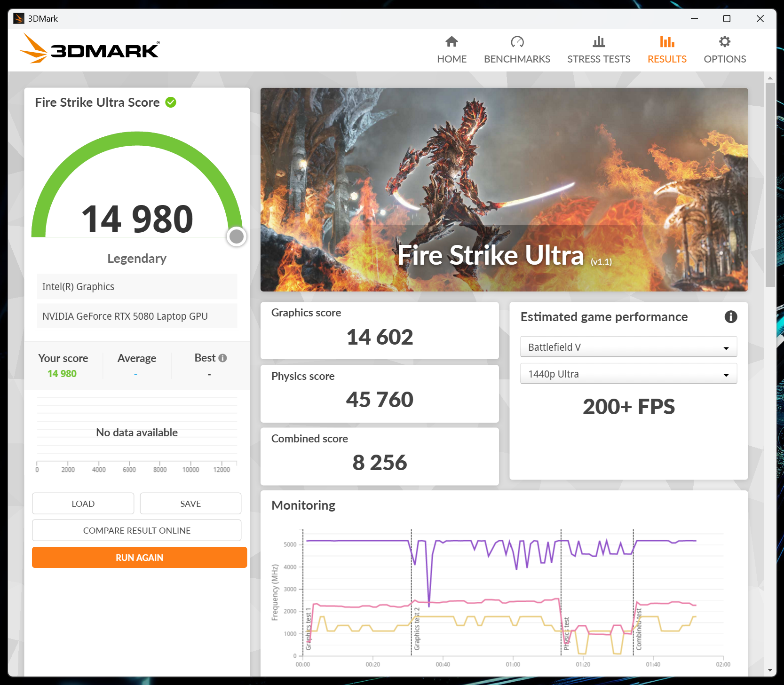This screenshot has height=685, width=784.
Task: Click the Graphics test 1 chart marker
Action: tap(309, 629)
